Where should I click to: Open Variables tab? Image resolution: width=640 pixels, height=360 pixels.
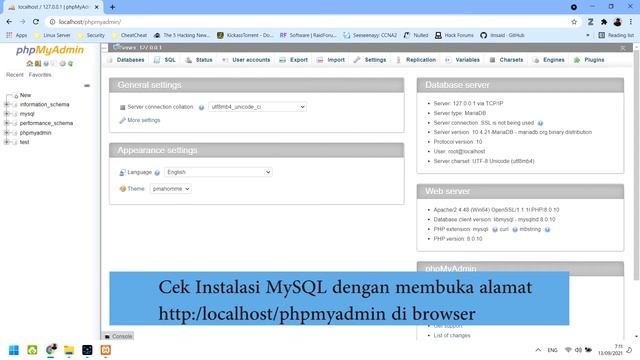pyautogui.click(x=462, y=60)
